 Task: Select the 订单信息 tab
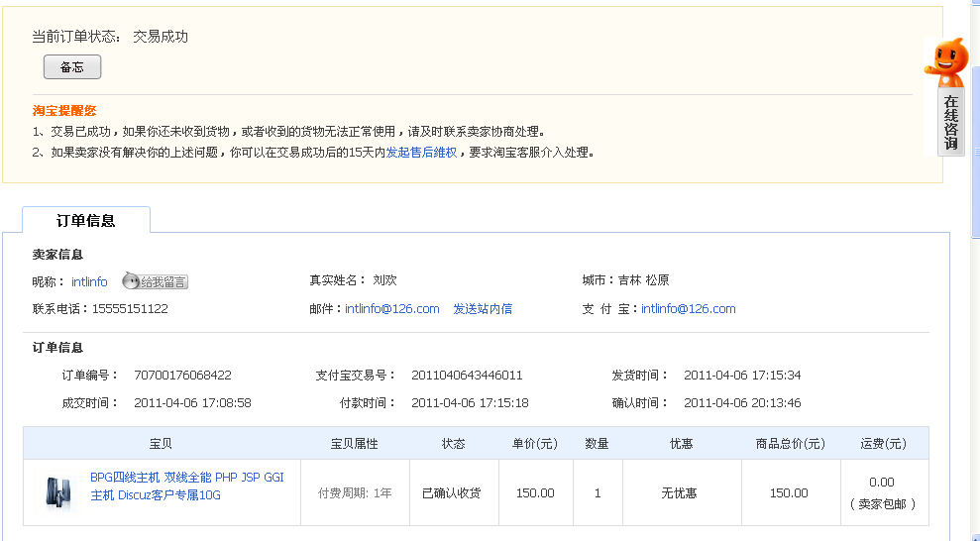[86, 221]
